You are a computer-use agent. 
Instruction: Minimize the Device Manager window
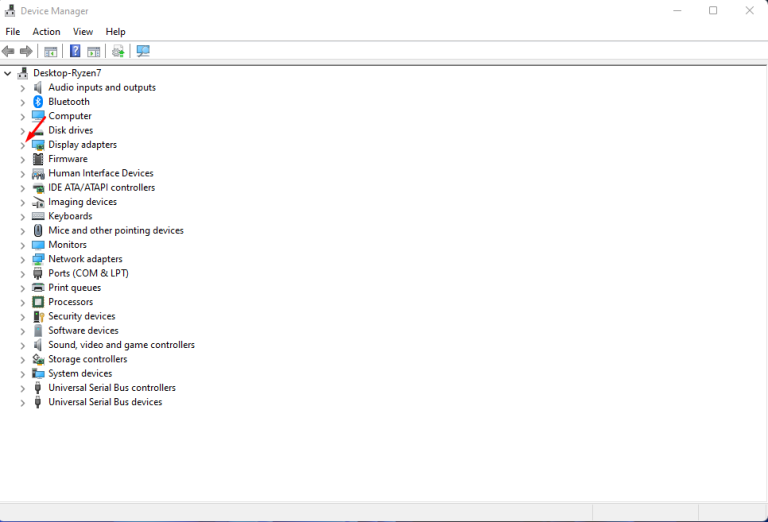point(677,10)
